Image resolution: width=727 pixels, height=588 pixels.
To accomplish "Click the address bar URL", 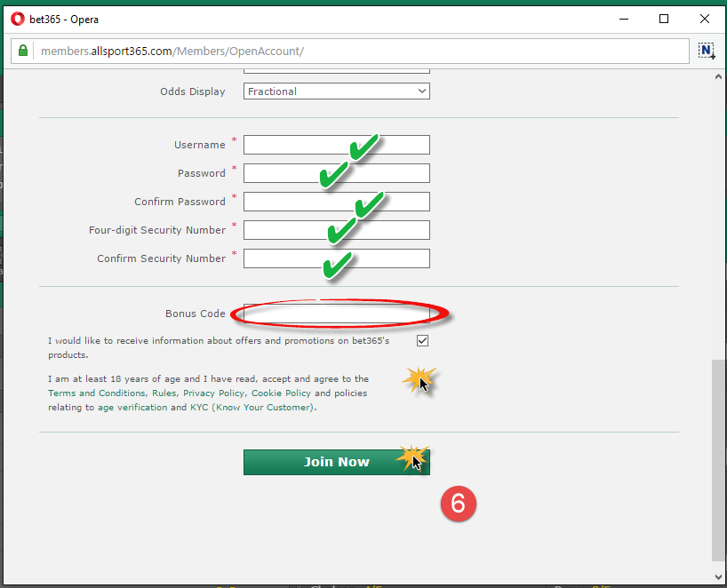I will tap(172, 51).
